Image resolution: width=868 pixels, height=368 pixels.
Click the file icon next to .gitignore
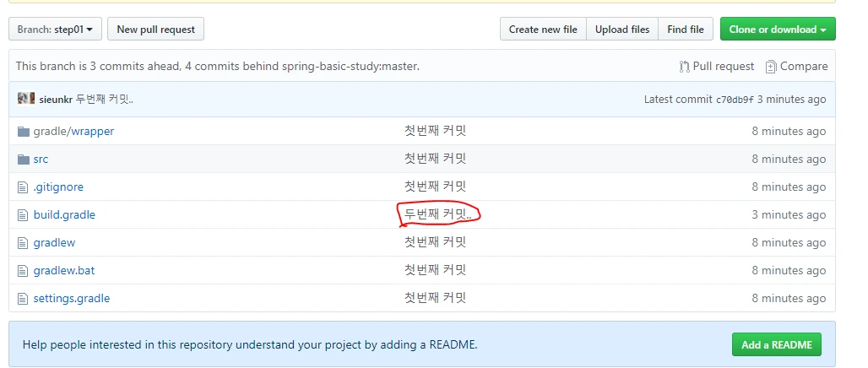pos(23,187)
